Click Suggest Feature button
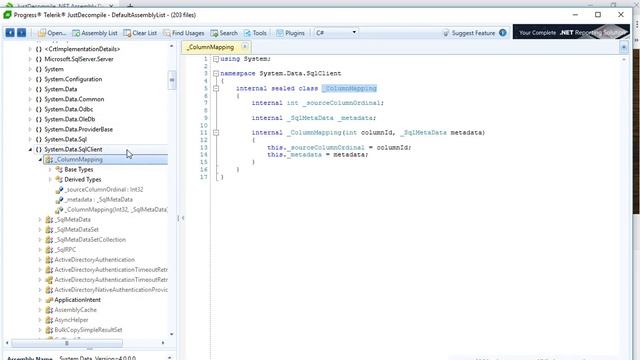Viewport: 640px width, 360px height. [x=469, y=33]
